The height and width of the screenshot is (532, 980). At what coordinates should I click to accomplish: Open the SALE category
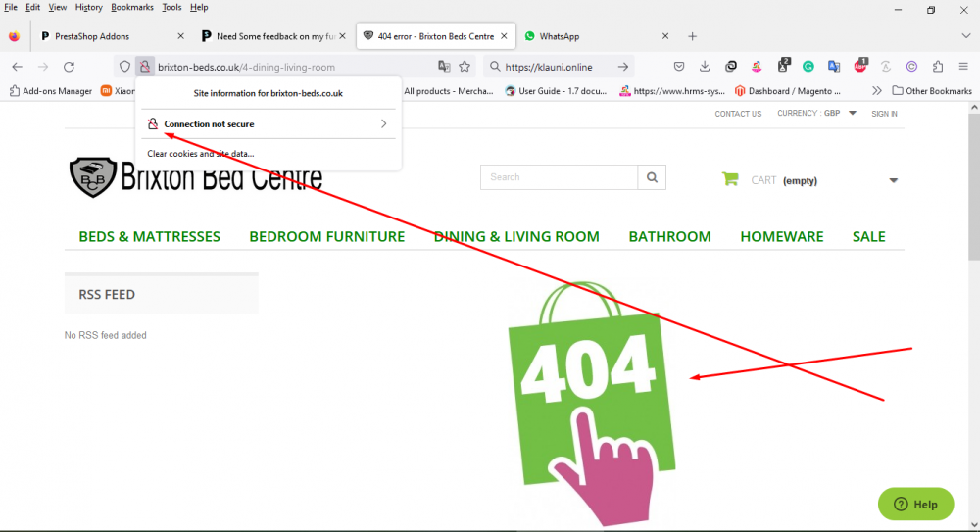click(x=868, y=236)
